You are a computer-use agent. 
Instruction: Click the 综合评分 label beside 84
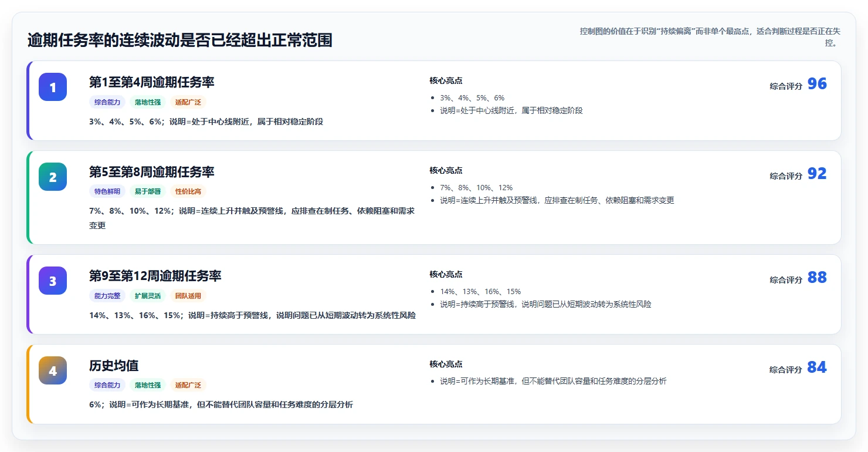(786, 370)
